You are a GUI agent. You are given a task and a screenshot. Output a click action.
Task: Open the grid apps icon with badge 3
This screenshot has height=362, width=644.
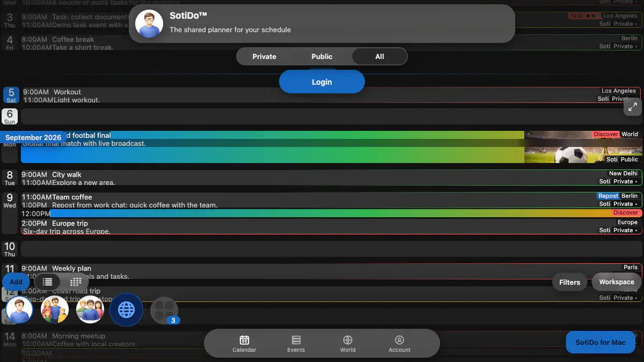(164, 310)
